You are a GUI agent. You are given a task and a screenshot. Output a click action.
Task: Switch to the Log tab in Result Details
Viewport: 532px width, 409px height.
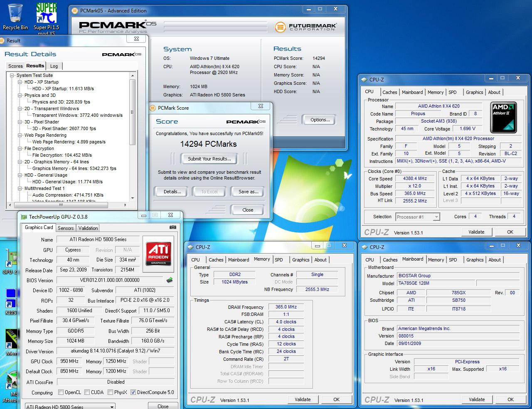(x=54, y=66)
